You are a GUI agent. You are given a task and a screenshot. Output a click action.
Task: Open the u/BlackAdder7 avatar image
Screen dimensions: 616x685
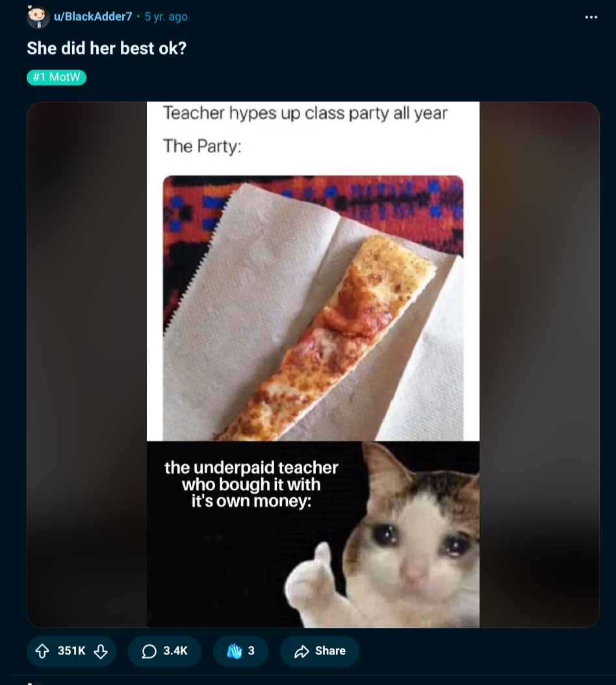(38, 17)
